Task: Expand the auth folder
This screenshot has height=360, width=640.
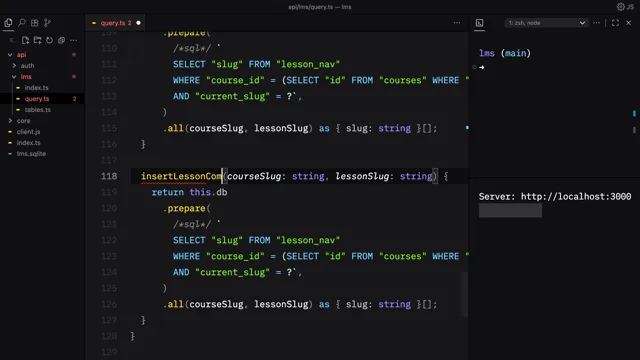Action: tap(27, 66)
